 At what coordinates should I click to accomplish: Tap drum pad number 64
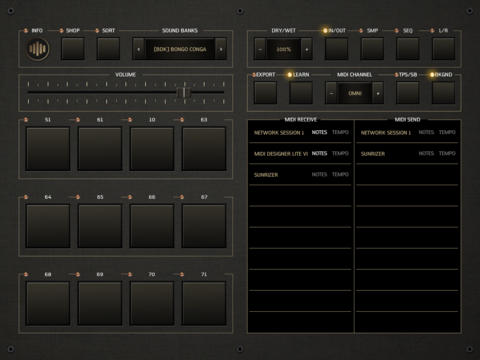[48, 226]
